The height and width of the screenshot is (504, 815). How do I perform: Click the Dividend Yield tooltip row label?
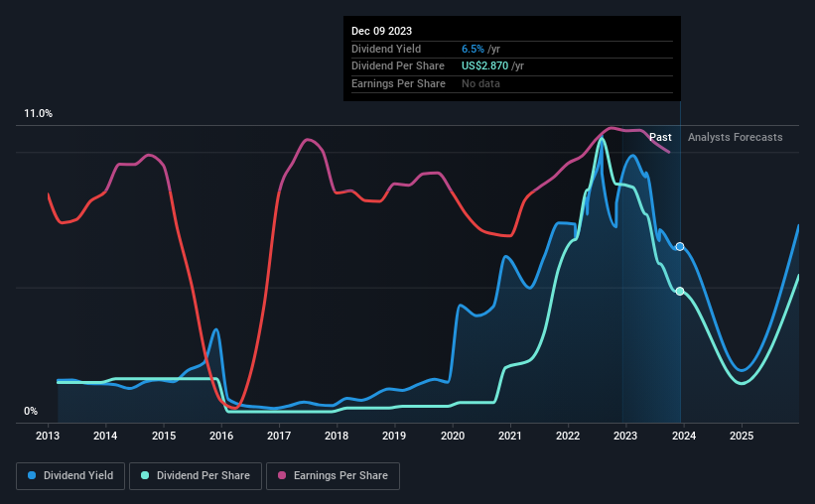pyautogui.click(x=386, y=49)
